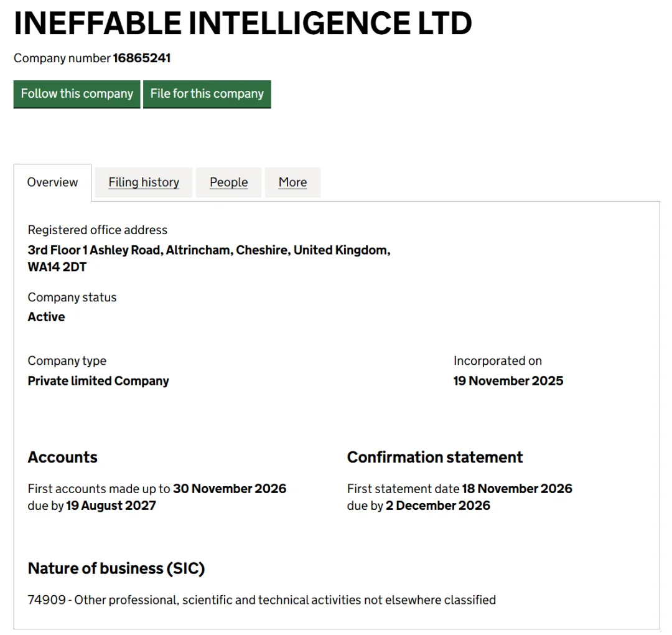
Task: Select the Overview tab
Action: tap(53, 182)
